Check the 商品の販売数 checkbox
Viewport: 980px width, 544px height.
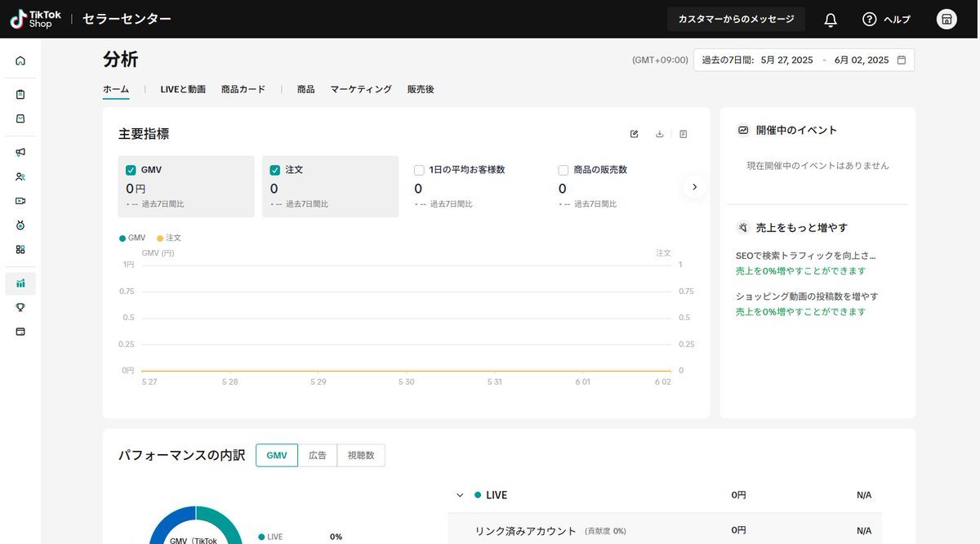[x=563, y=170]
